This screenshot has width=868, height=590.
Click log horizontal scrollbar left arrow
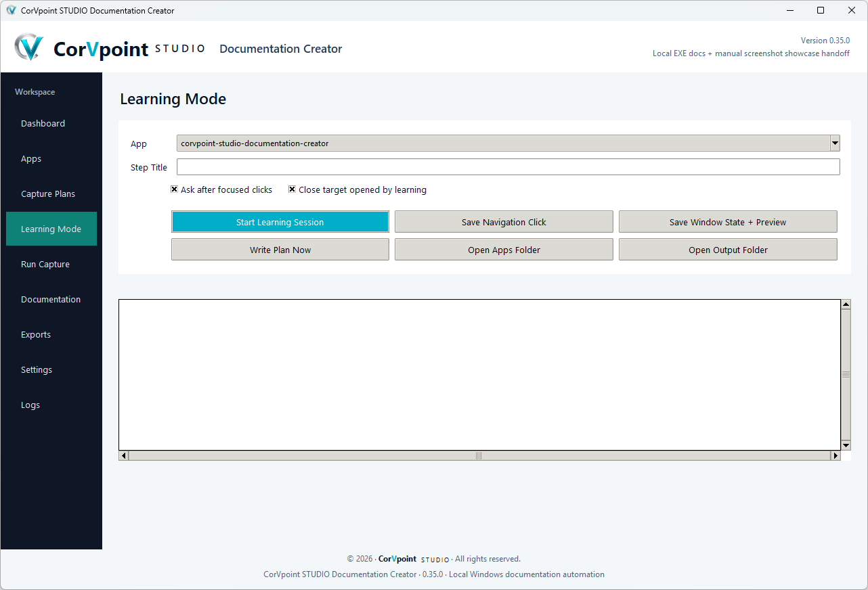[124, 456]
